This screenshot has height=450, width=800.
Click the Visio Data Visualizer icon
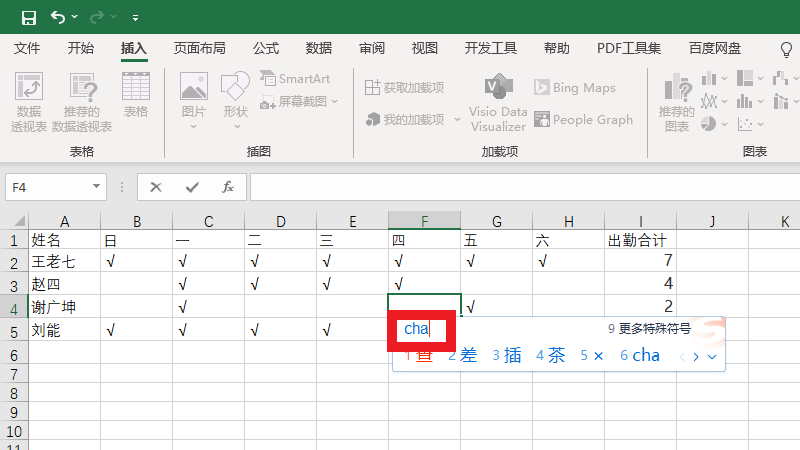498,87
